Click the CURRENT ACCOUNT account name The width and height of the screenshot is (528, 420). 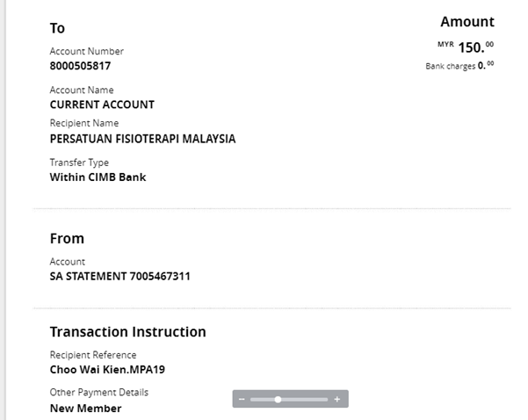(x=102, y=105)
